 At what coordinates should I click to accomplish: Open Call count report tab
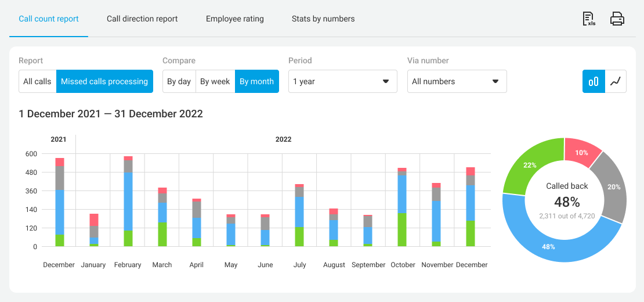(49, 19)
